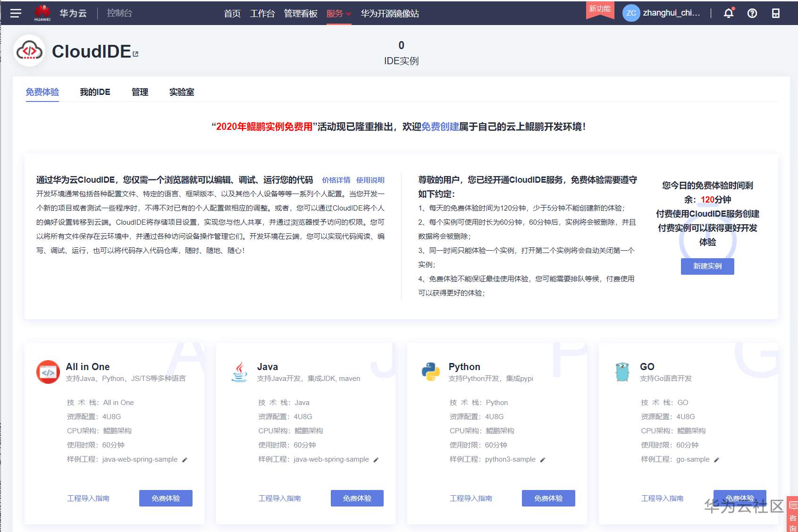Viewport: 798px width, 532px height.
Task: Open the help question mark icon
Action: point(752,13)
